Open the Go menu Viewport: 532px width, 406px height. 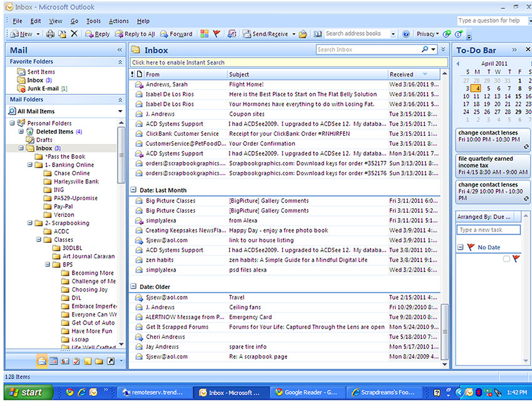pos(74,21)
